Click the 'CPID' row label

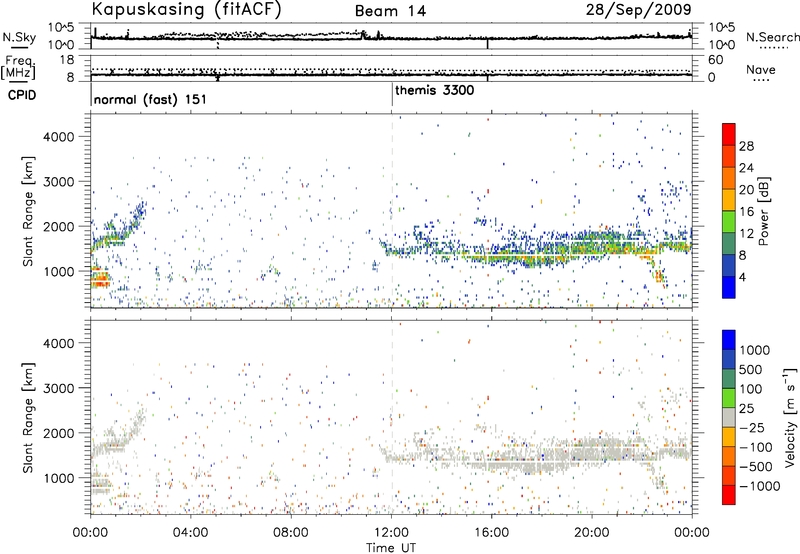pyautogui.click(x=22, y=95)
